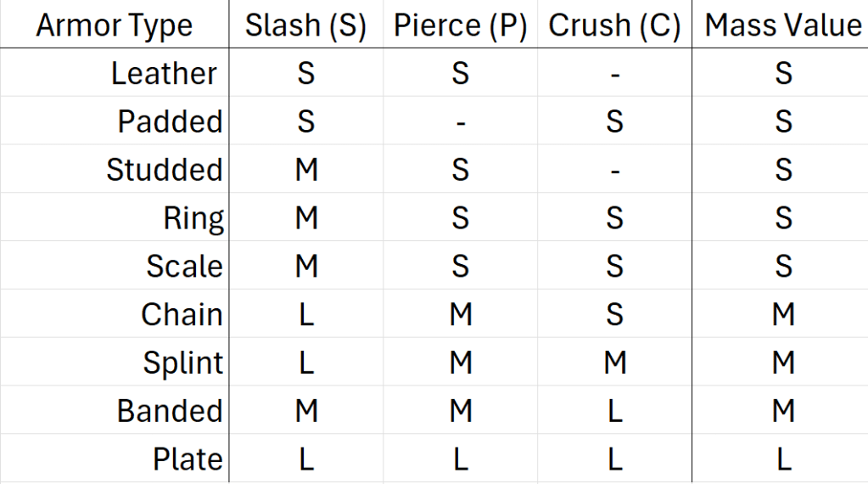Click the Slash (S) column header
The width and height of the screenshot is (868, 484).
(x=305, y=25)
